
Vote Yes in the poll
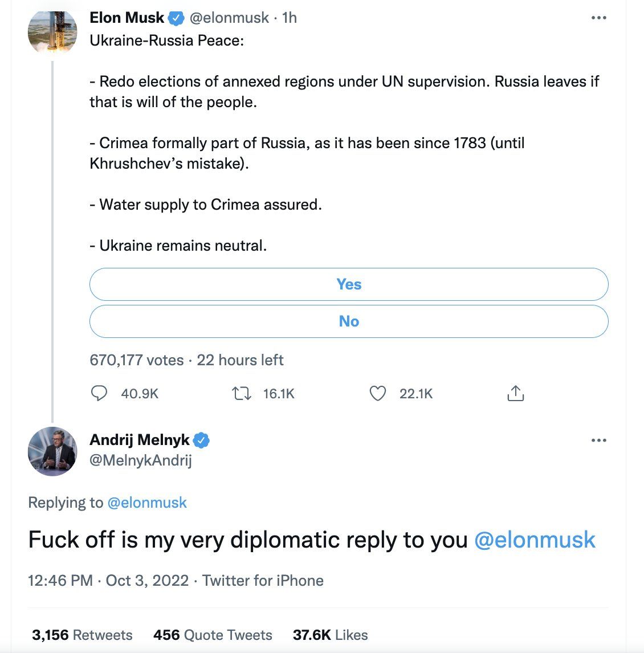click(x=349, y=284)
